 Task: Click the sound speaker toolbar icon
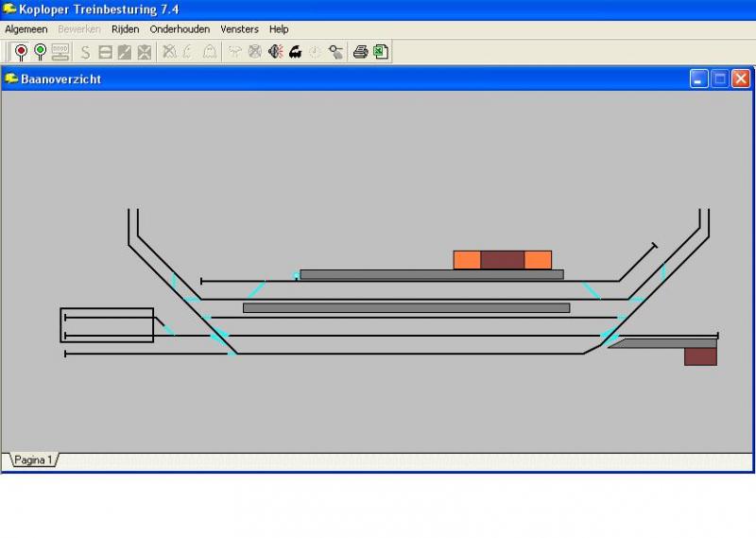point(275,52)
